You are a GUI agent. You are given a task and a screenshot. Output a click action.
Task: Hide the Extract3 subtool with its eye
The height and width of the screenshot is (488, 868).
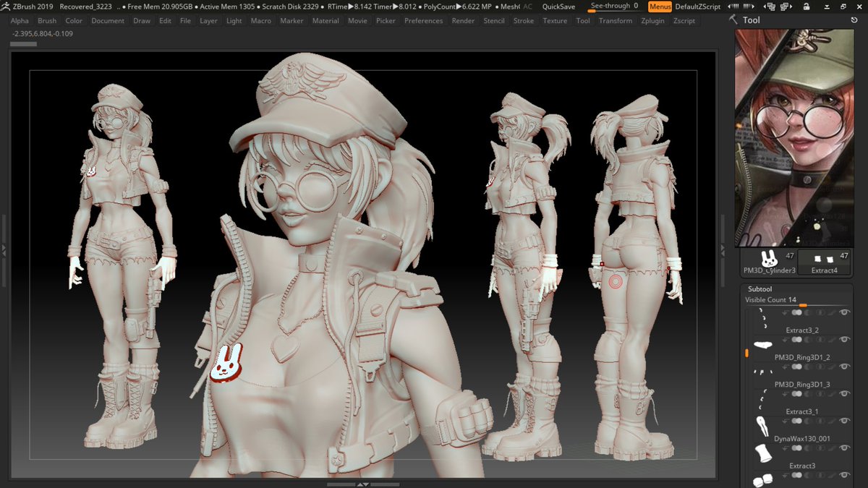pyautogui.click(x=844, y=448)
